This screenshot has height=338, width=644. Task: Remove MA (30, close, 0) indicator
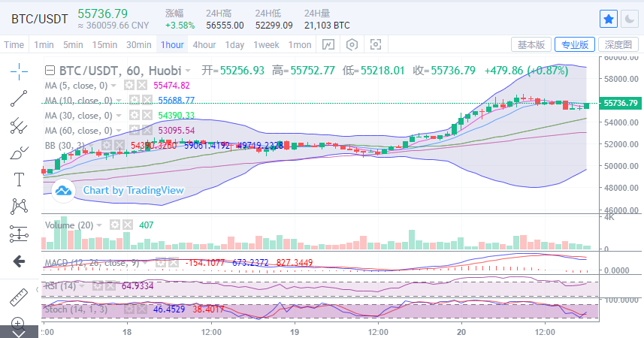pyautogui.click(x=147, y=116)
